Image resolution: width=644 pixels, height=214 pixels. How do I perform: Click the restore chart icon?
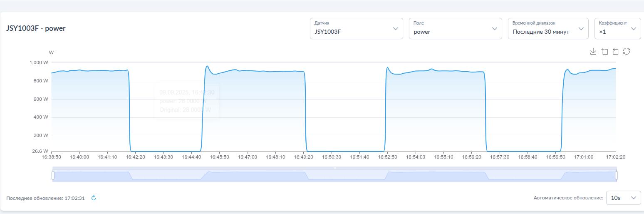coord(627,51)
